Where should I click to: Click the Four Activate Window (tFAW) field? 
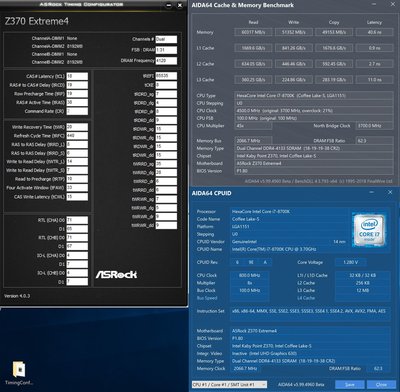tap(77, 188)
